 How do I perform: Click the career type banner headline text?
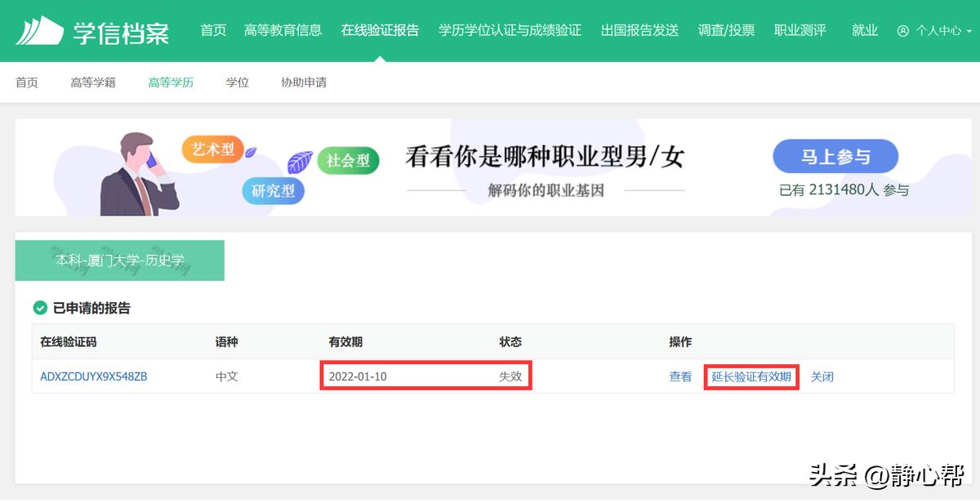tap(545, 157)
